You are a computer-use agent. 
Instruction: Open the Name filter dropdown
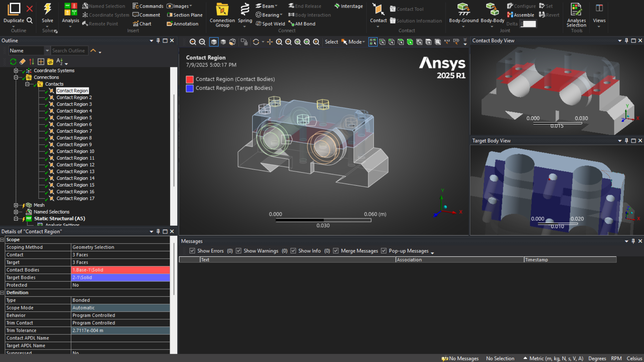[x=47, y=50]
